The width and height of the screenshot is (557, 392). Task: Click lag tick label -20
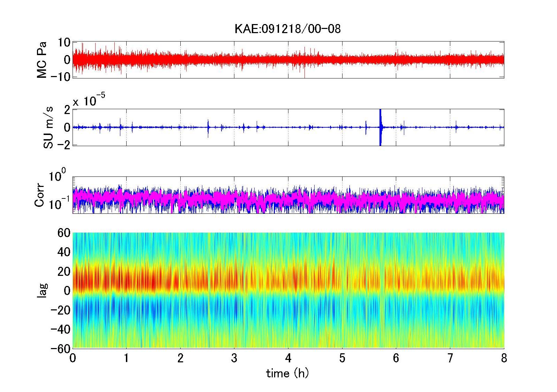click(61, 310)
